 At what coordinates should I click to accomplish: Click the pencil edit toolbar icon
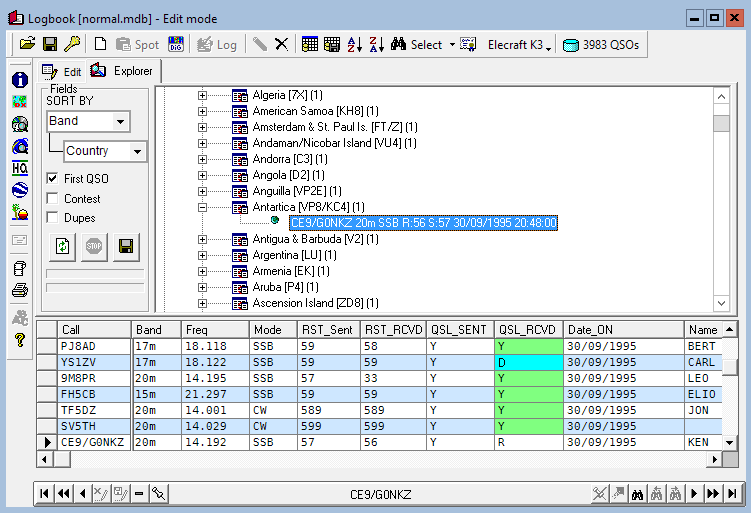pyautogui.click(x=260, y=45)
